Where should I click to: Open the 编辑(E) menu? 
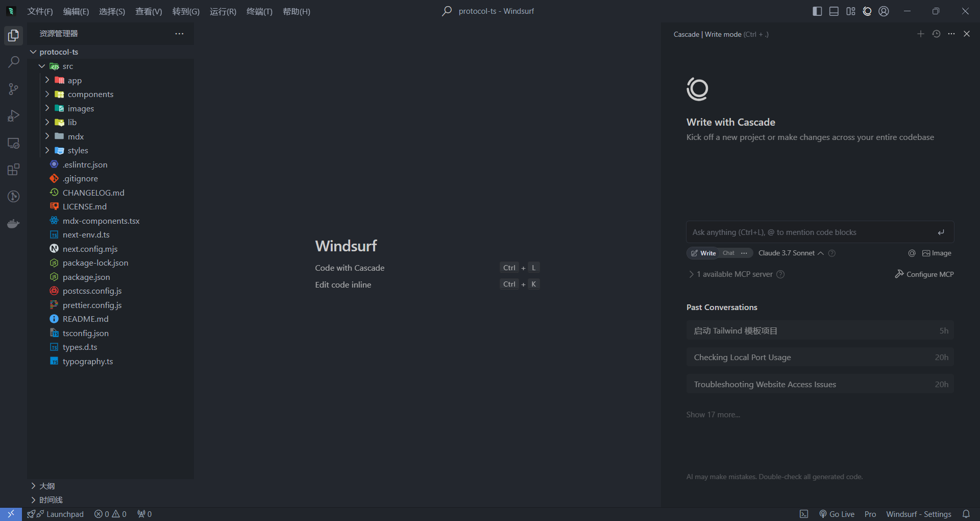click(x=76, y=11)
